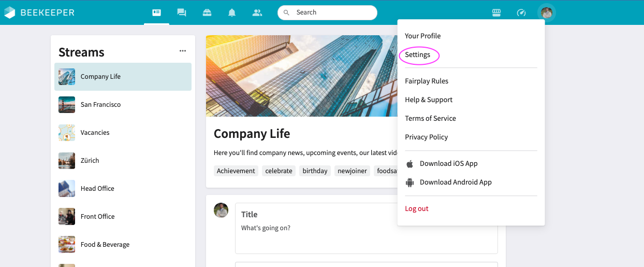Open Fairplay Rules

(x=427, y=81)
